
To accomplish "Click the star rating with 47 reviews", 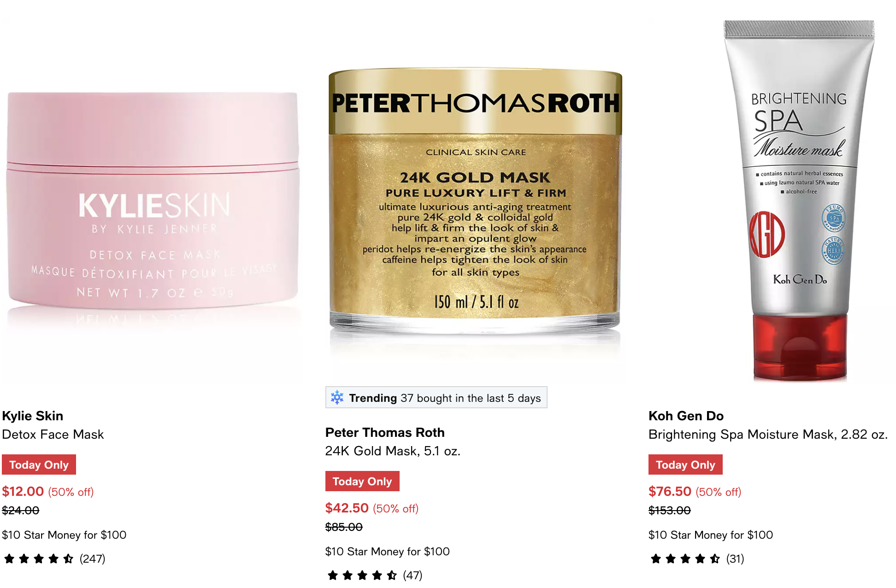I will [374, 576].
